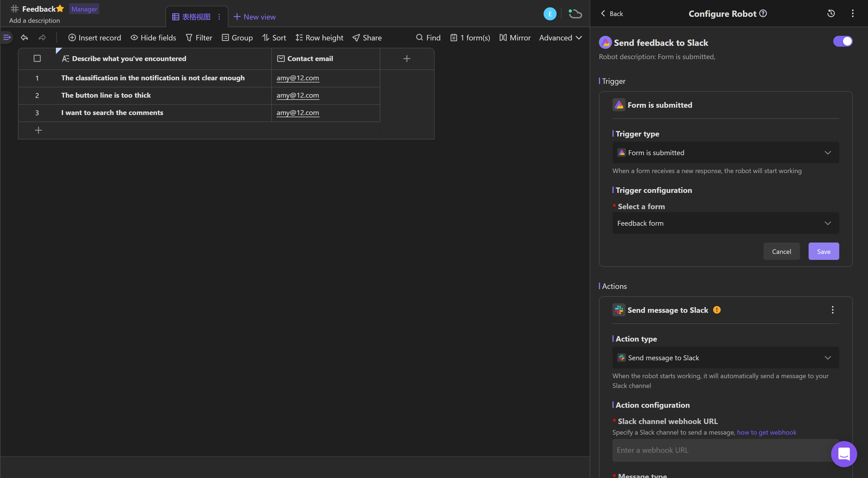The width and height of the screenshot is (868, 478).
Task: Open Row height options
Action: 320,38
